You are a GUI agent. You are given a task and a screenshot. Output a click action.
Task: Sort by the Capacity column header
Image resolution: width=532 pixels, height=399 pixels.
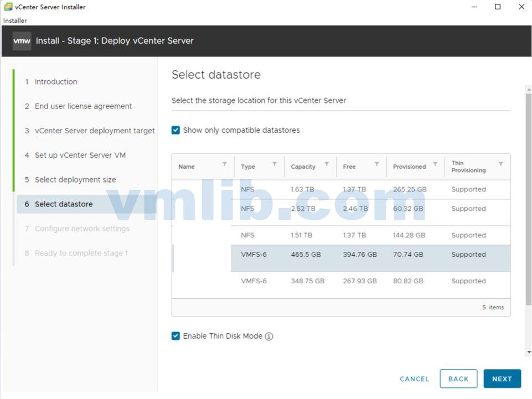click(303, 167)
